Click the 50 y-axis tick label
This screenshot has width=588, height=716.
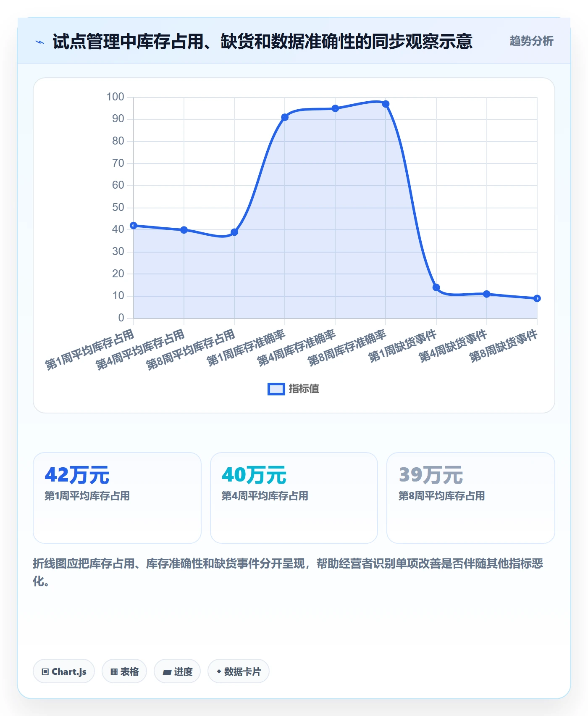[118, 208]
